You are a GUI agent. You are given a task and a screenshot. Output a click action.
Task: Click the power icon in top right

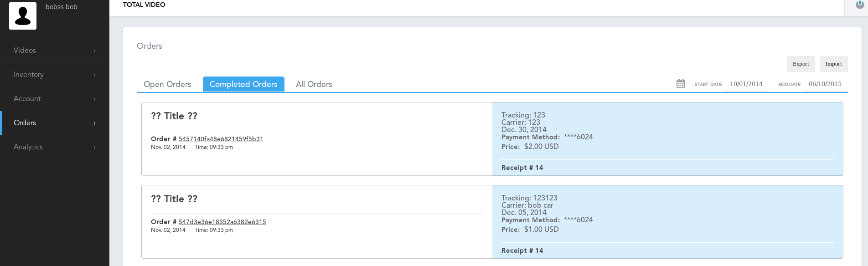860,4
